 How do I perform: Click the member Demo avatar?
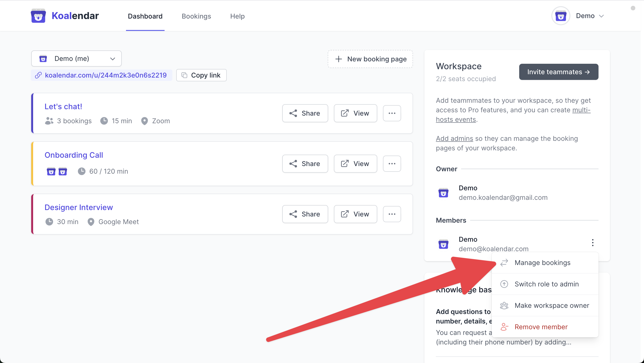[x=443, y=244]
